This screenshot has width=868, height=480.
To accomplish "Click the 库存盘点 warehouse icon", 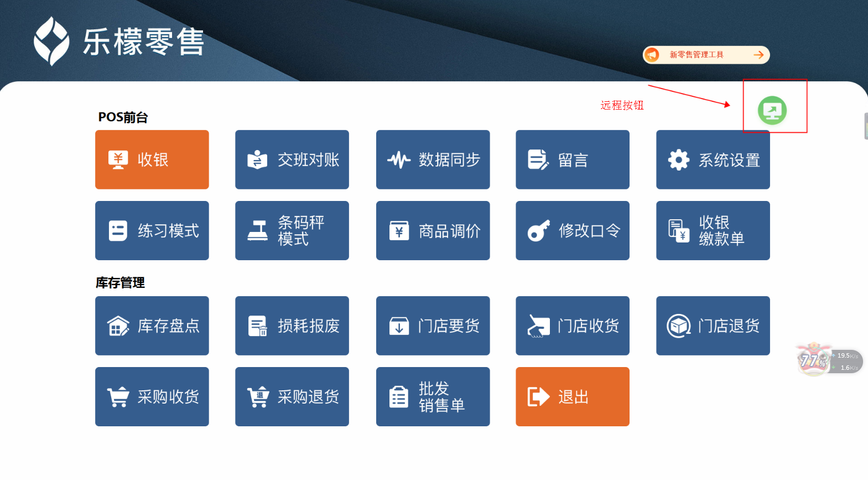I will [x=118, y=326].
